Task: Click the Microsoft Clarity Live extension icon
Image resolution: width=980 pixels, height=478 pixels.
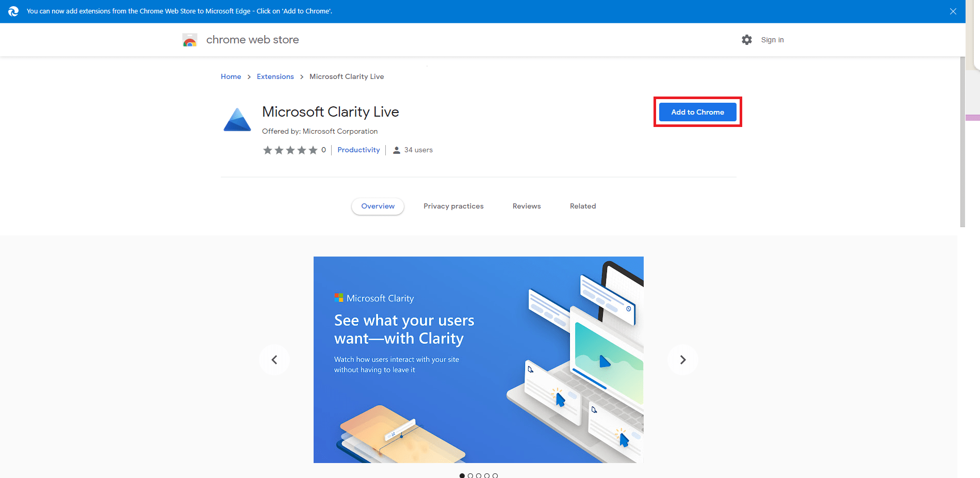Action: 237,120
